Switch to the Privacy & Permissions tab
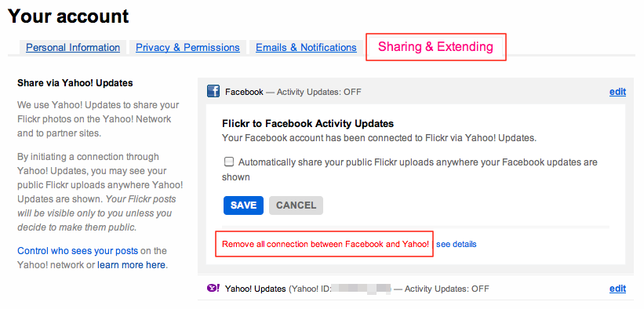 [x=187, y=48]
